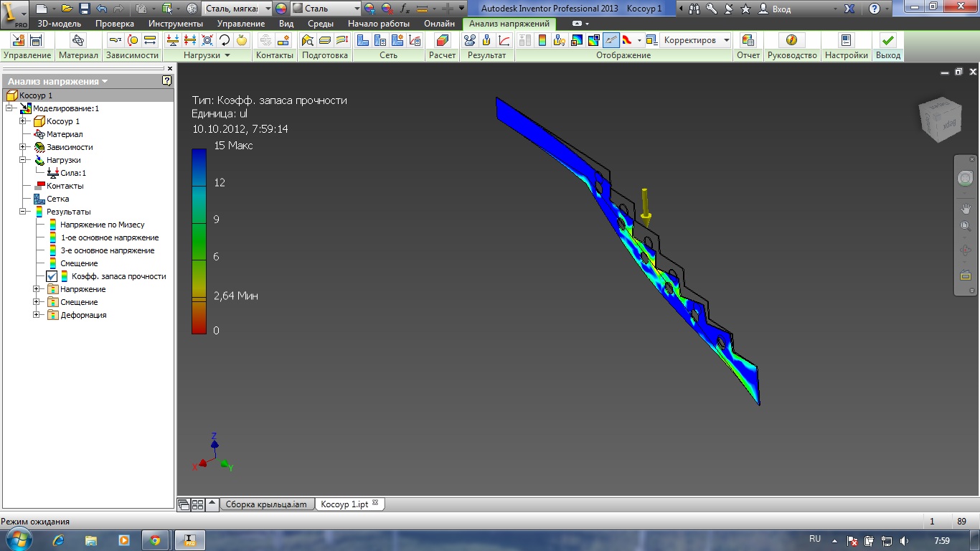Open the 3D-модель ribbon tab

coord(60,24)
